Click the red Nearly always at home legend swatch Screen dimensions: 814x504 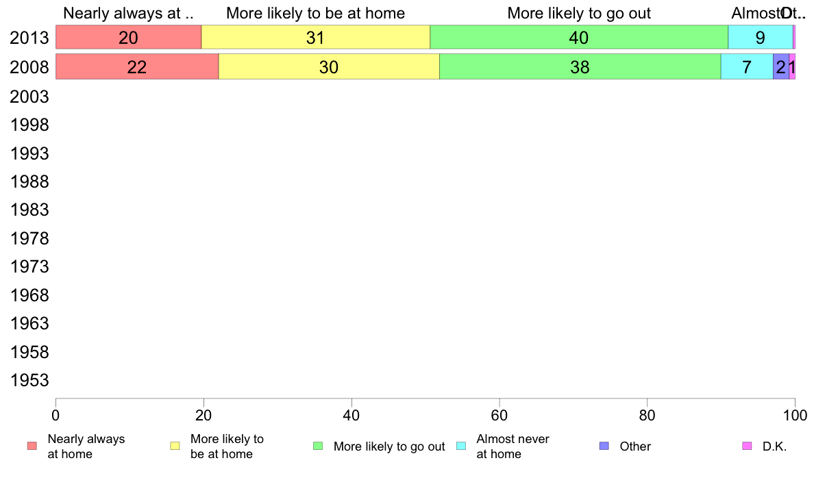(32, 446)
